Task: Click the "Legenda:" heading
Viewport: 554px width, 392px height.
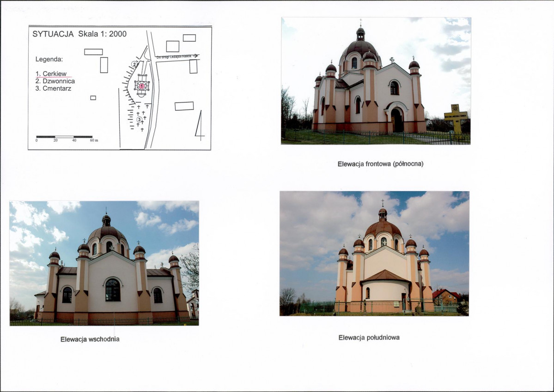Action: [49, 59]
